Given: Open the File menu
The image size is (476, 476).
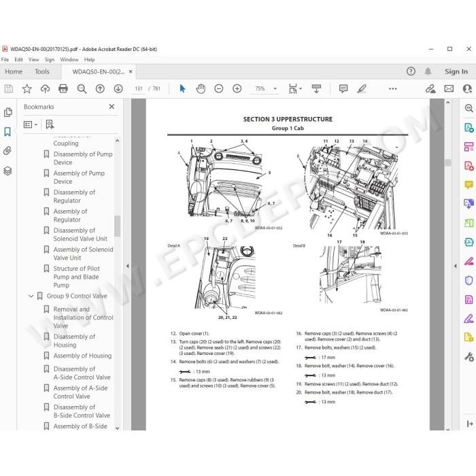Looking at the screenshot, I should [5, 60].
